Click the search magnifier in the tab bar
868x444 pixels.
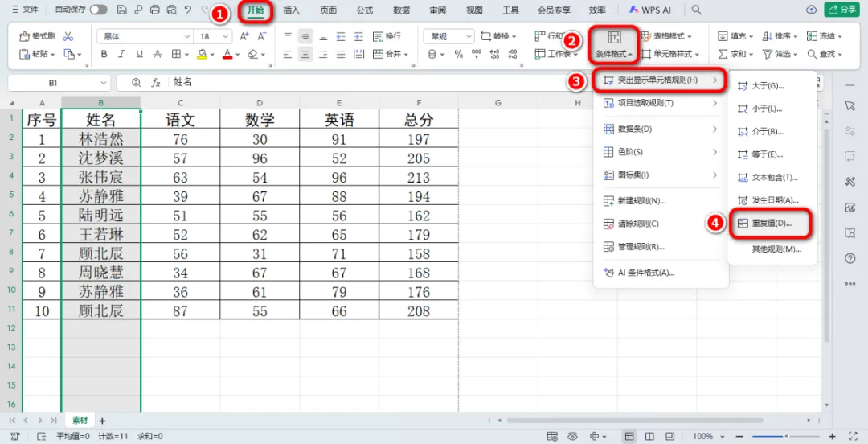697,10
